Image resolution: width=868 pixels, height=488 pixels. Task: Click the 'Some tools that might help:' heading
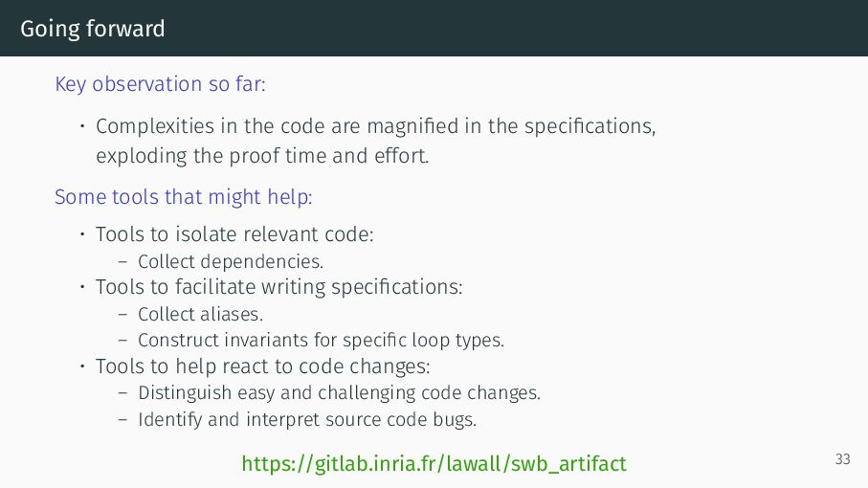point(183,197)
